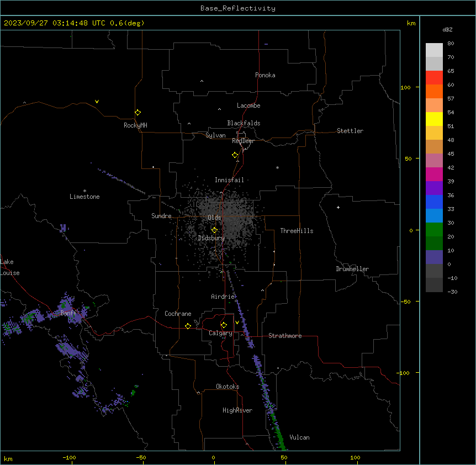Viewport: 476px width, 465px height.
Task: Click the asterisk marker east of Innisfail
Action: [x=277, y=167]
